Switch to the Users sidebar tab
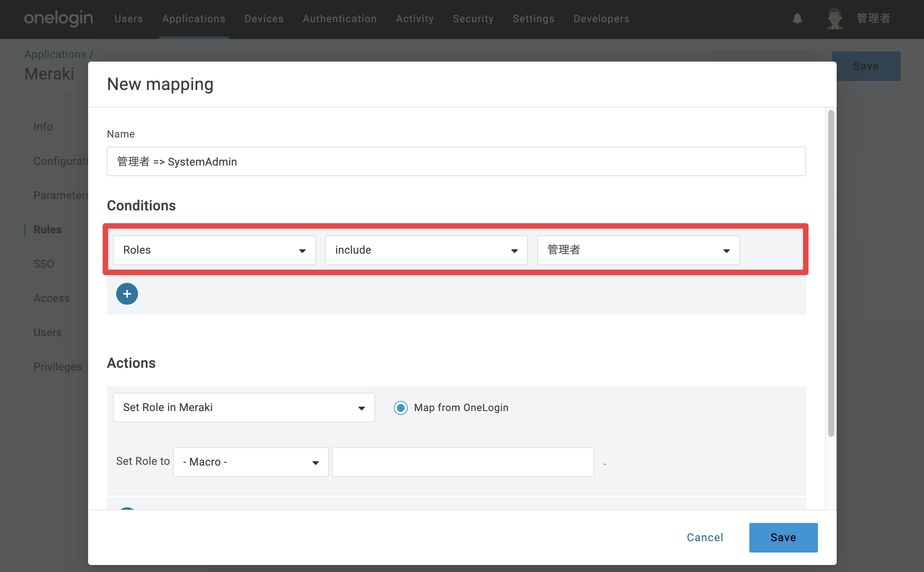This screenshot has width=924, height=572. point(48,332)
